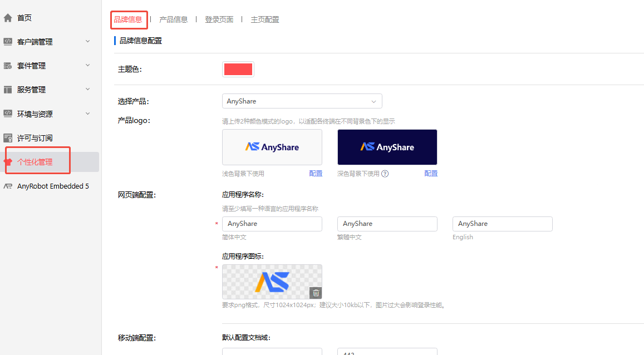The width and height of the screenshot is (644, 355).
Task: Click 配置 link under light background logo
Action: pyautogui.click(x=316, y=174)
